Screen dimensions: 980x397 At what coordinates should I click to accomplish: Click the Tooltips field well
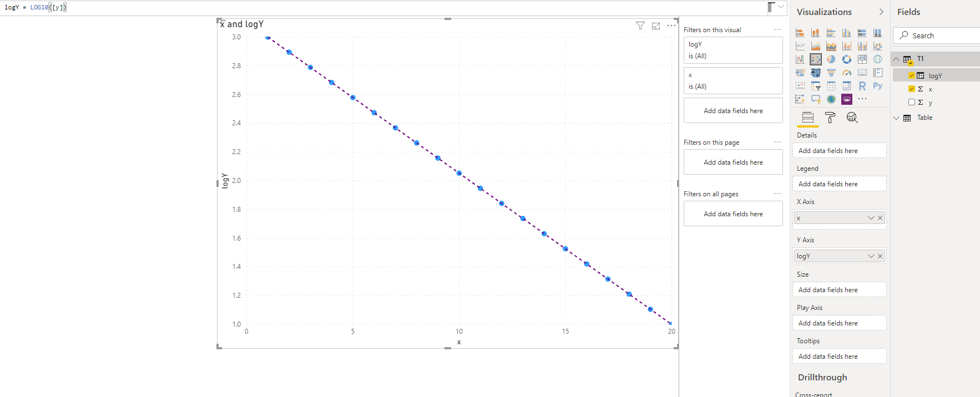[839, 357]
